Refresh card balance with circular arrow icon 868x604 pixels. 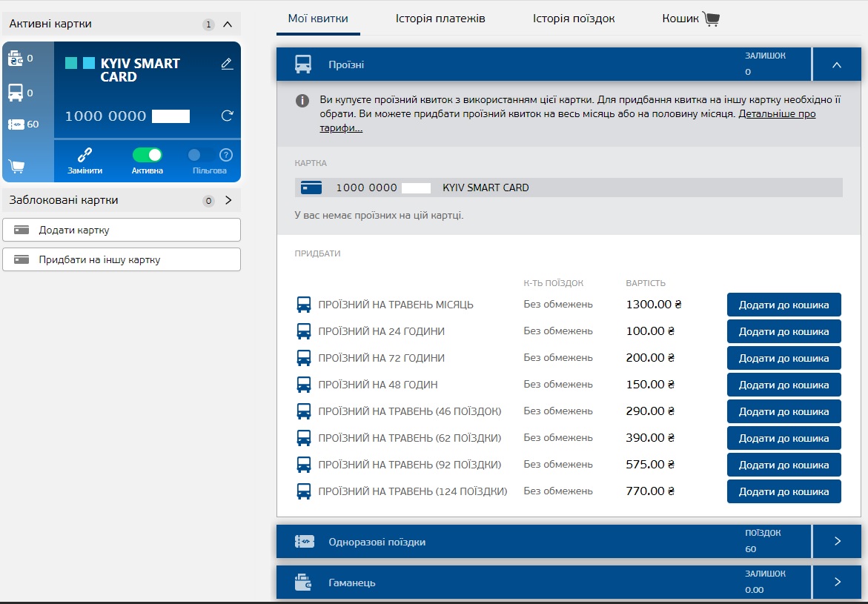(227, 116)
